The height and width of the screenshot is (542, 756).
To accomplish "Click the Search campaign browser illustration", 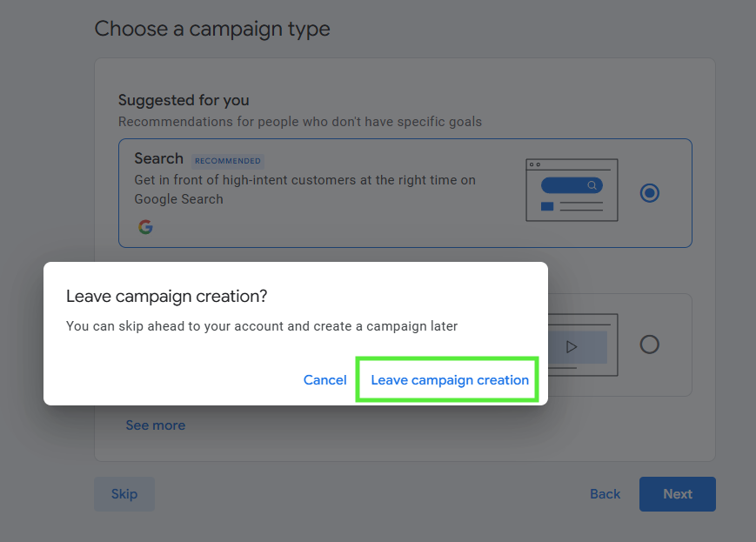I will (x=572, y=190).
